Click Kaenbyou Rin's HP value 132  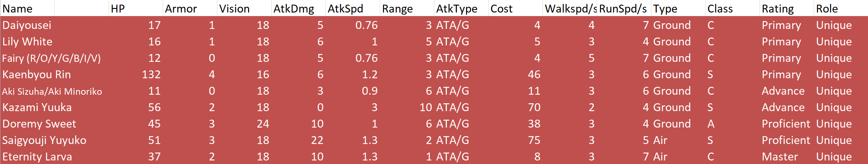tap(151, 74)
